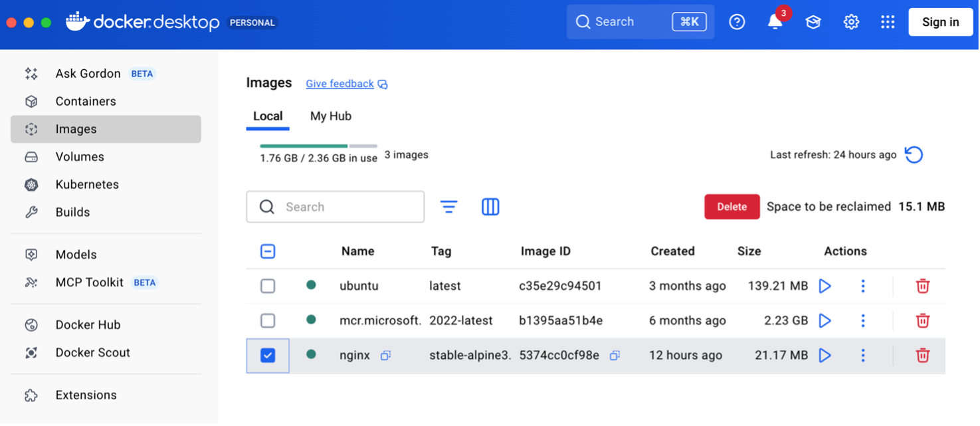Copy the nginx image ID
Screen dimensions: 980x426
coord(615,356)
